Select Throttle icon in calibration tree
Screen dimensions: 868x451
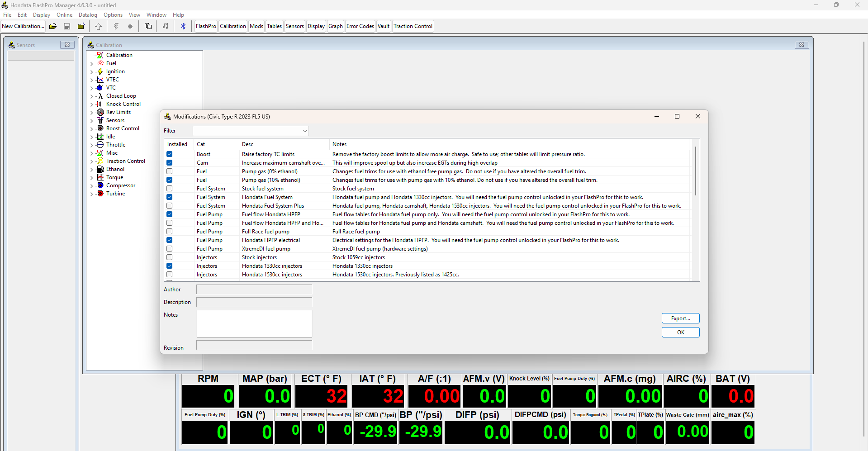tap(100, 145)
